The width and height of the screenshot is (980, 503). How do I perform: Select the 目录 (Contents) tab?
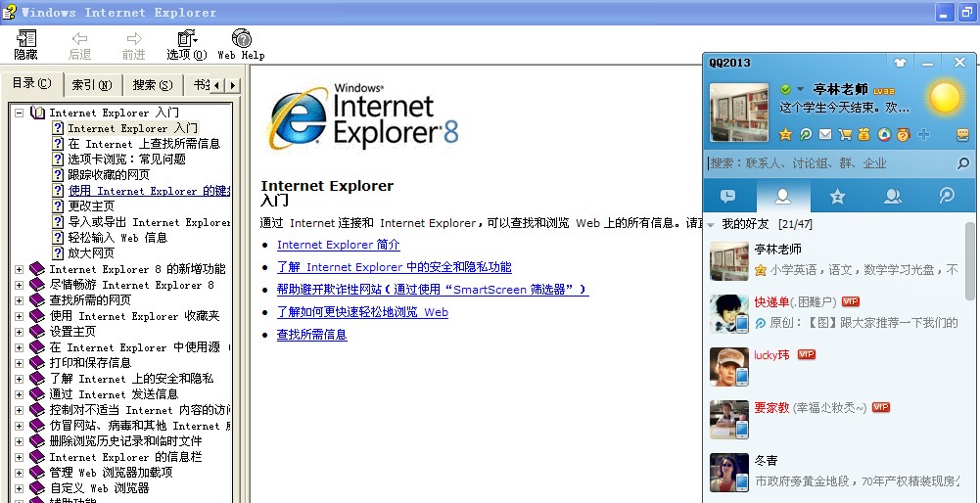click(32, 83)
